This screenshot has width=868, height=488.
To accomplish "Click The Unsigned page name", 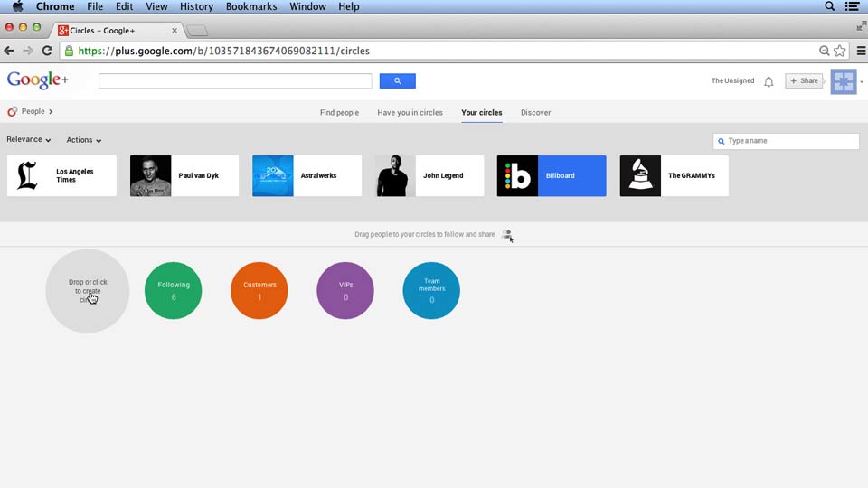I will point(732,80).
